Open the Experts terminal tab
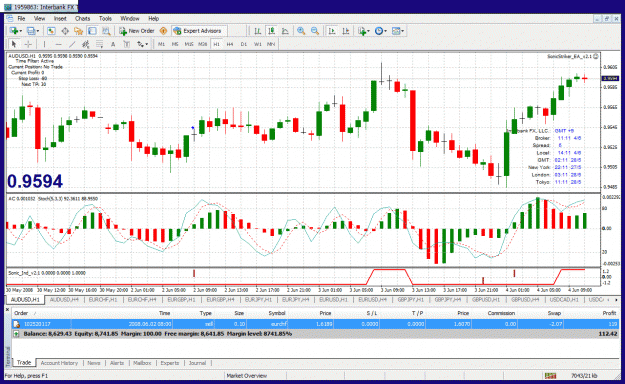625x384 pixels. [x=170, y=363]
